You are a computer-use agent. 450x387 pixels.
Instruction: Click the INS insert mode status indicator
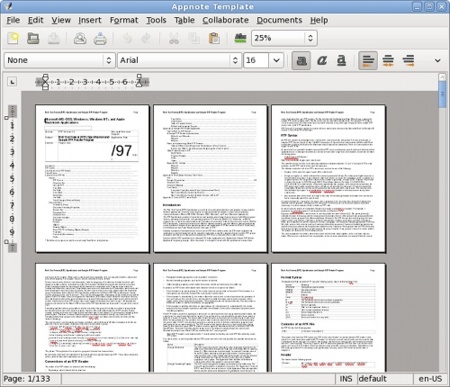coord(346,379)
